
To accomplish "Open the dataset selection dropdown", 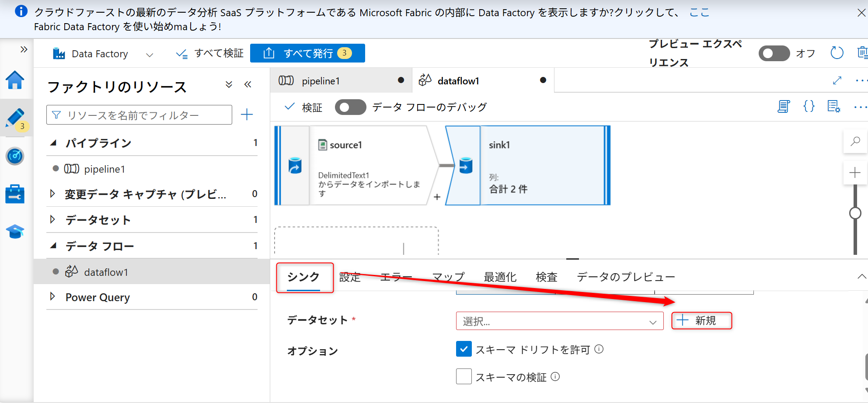I will pos(559,321).
